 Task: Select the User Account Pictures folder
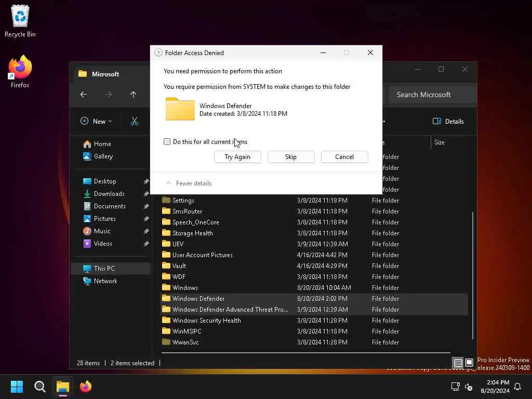coord(314,255)
